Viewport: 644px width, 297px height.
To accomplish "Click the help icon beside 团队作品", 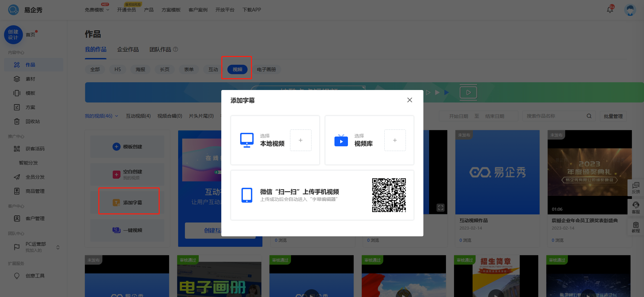I will pos(175,50).
